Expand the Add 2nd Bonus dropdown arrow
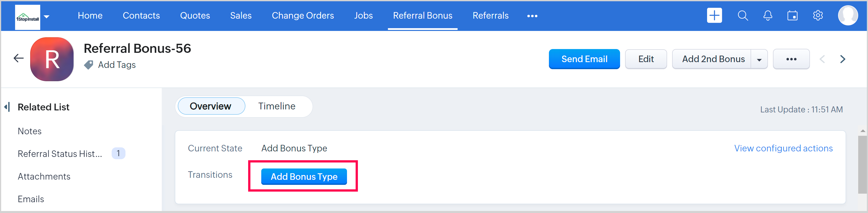Image resolution: width=868 pixels, height=213 pixels. 759,60
